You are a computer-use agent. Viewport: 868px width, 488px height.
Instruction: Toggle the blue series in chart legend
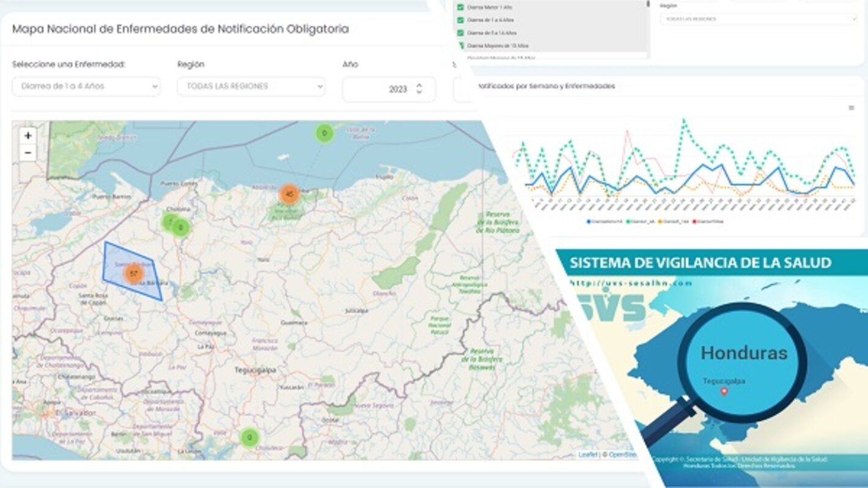point(605,221)
